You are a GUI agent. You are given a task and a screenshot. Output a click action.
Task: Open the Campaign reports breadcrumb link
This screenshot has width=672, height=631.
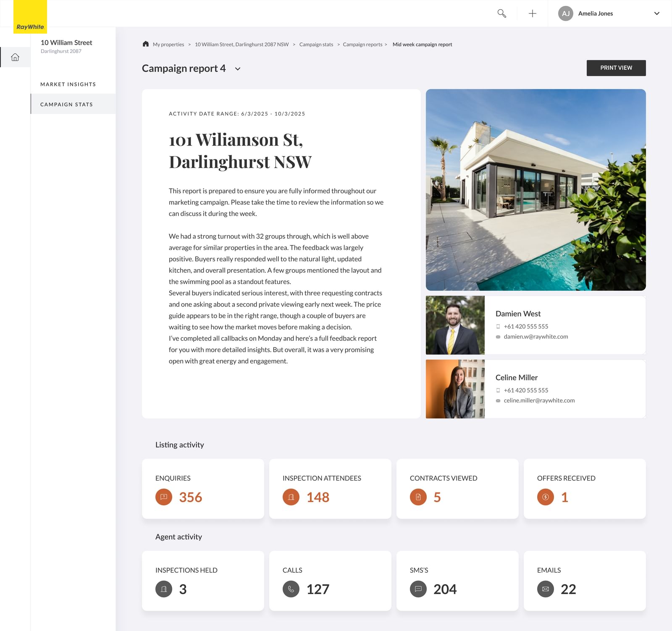pos(362,45)
